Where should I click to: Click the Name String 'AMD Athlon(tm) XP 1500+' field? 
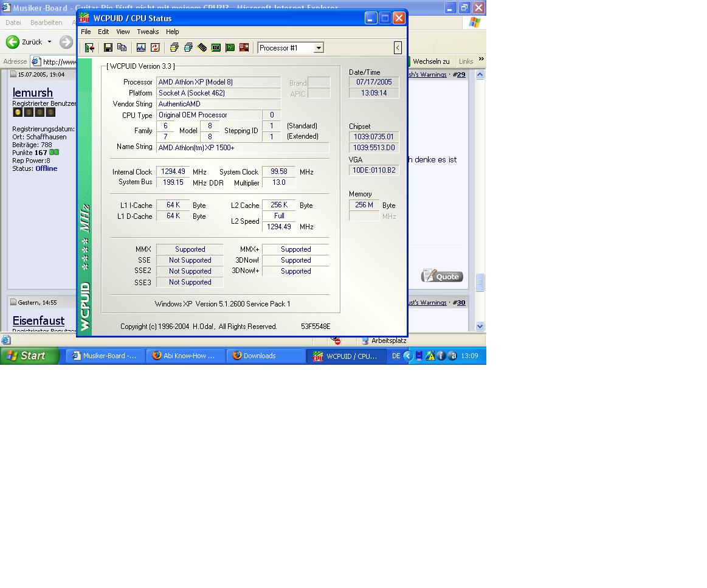pyautogui.click(x=243, y=148)
